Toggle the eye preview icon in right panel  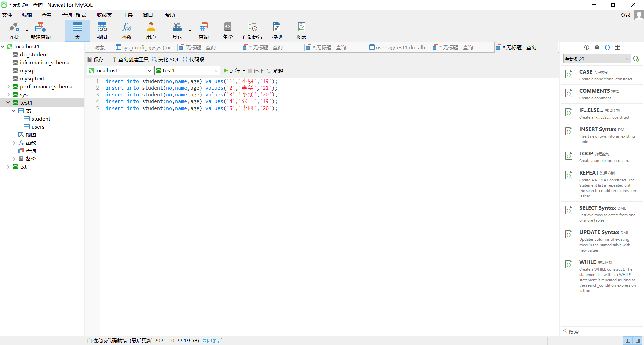[x=597, y=47]
